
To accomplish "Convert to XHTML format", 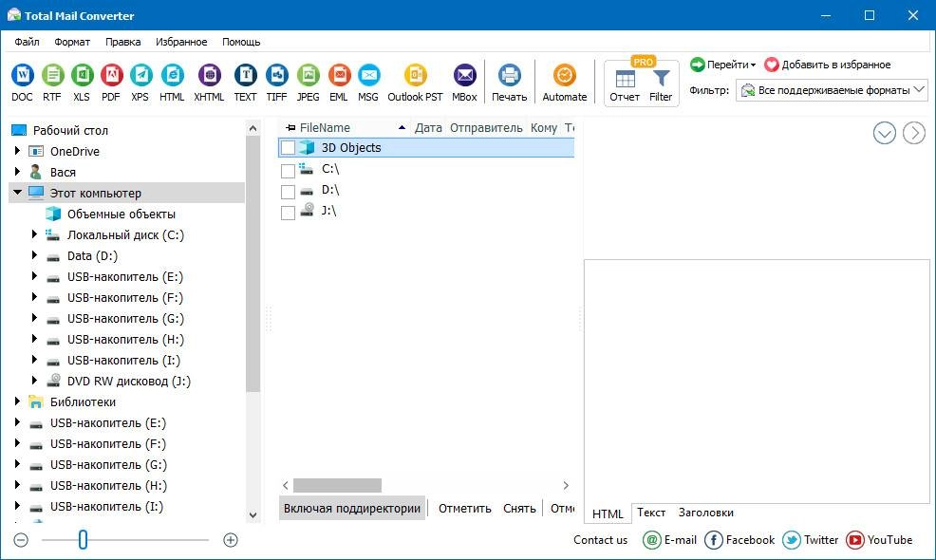I will pos(209,83).
